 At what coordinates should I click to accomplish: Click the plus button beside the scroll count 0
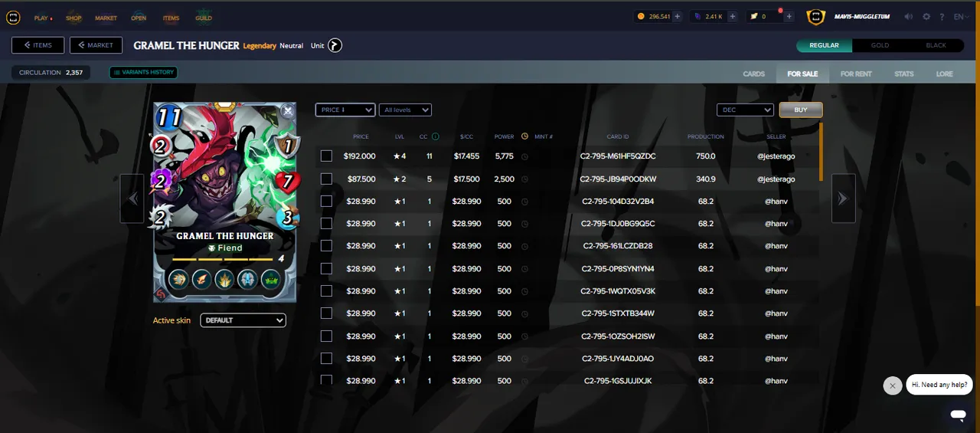click(x=789, y=16)
